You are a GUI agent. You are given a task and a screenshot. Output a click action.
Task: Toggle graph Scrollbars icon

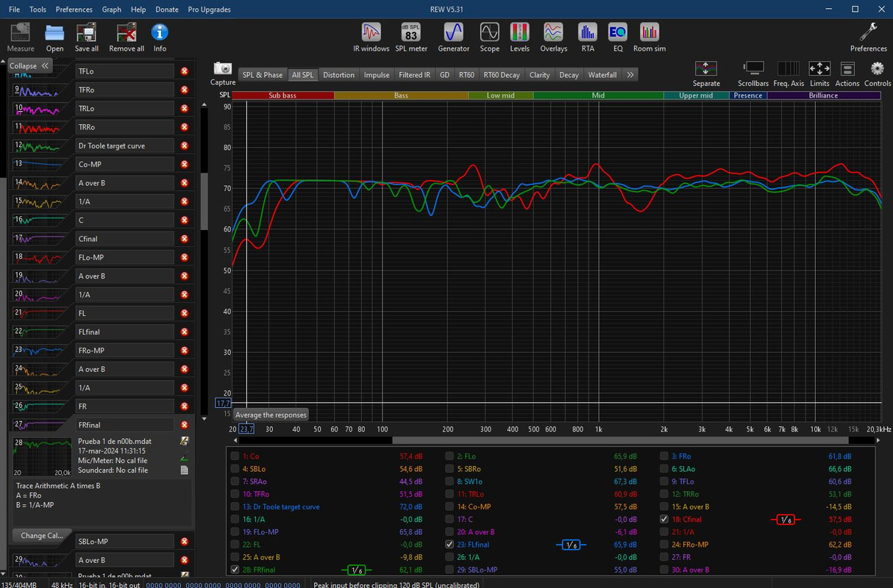point(753,73)
